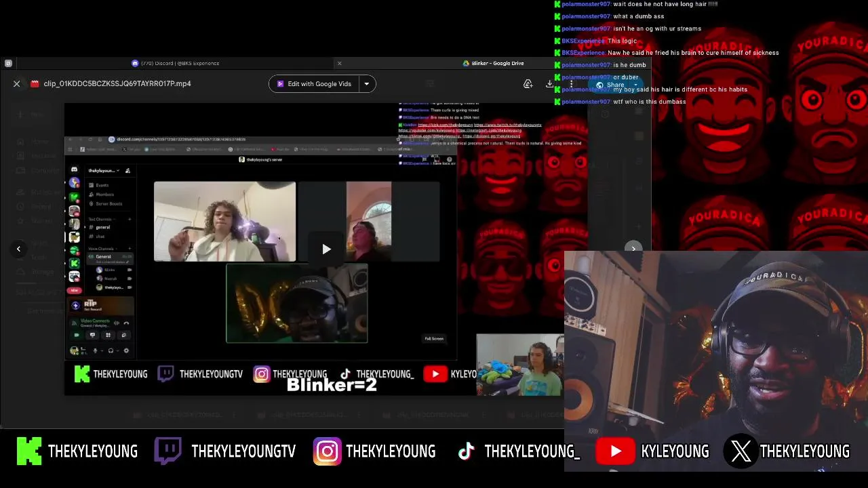Open Edit with Google Vids
The width and height of the screenshot is (868, 488).
(314, 84)
